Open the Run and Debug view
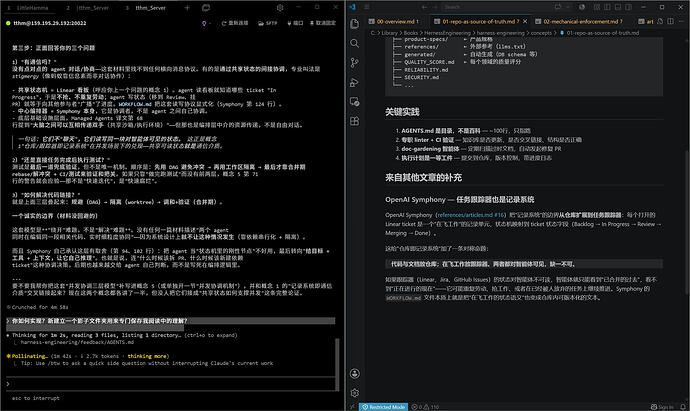690x411 pixels. point(355,82)
